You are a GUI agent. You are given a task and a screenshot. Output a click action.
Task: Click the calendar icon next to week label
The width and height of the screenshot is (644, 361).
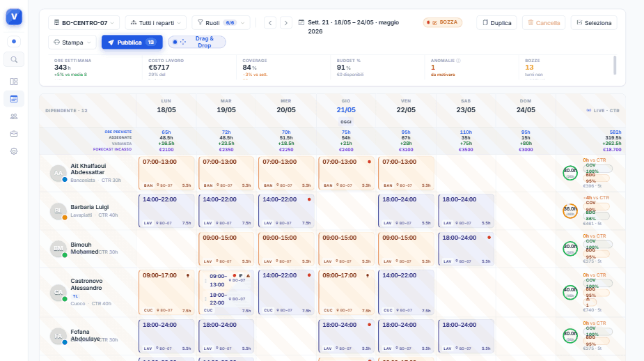301,22
